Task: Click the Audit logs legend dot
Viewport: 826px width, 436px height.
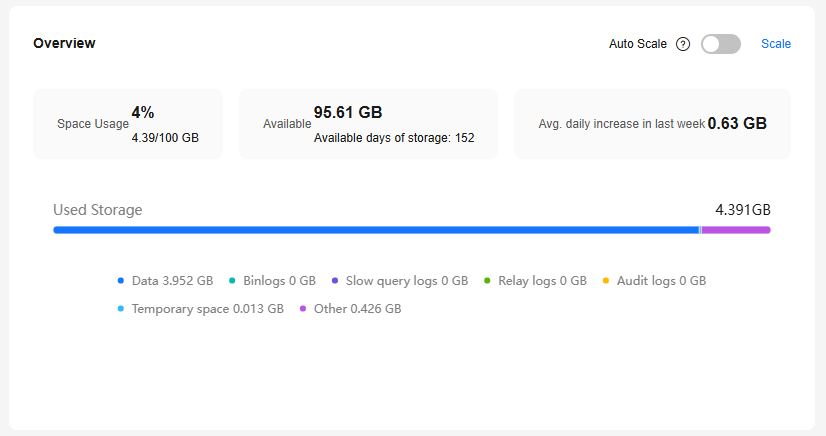Action: click(606, 281)
